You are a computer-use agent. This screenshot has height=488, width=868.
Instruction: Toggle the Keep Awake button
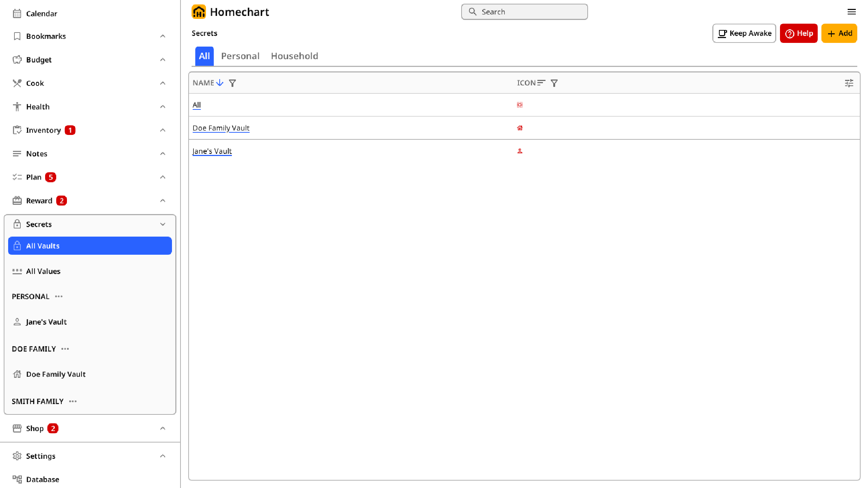[x=744, y=33]
